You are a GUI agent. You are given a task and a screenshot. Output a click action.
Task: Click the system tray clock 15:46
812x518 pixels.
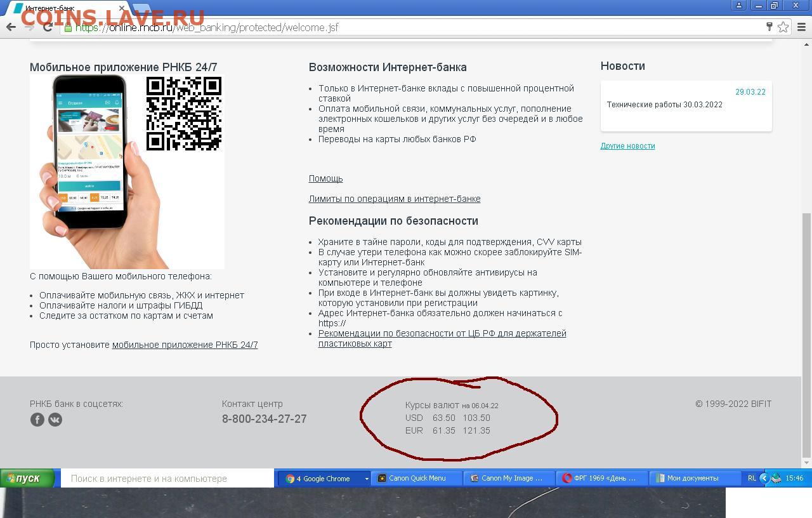[x=794, y=478]
